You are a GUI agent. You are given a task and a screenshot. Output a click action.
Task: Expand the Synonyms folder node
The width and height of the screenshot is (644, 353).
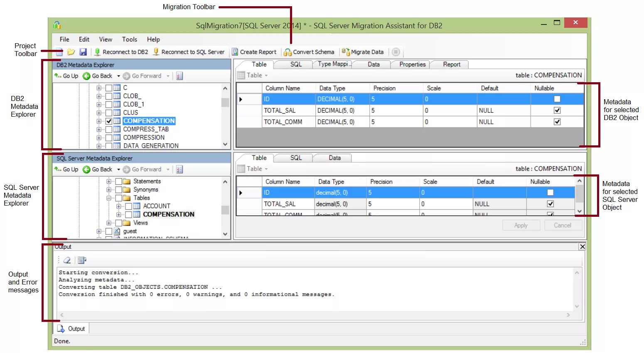[109, 190]
